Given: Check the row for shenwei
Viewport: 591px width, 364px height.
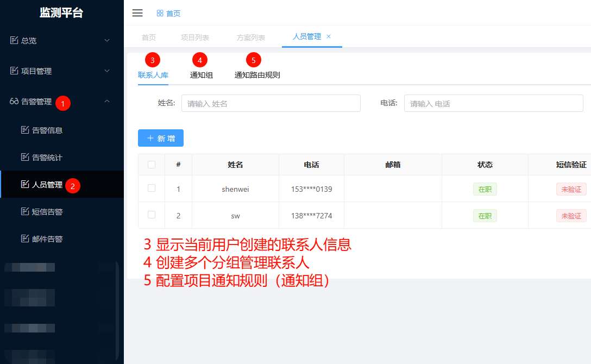Looking at the screenshot, I should [152, 188].
